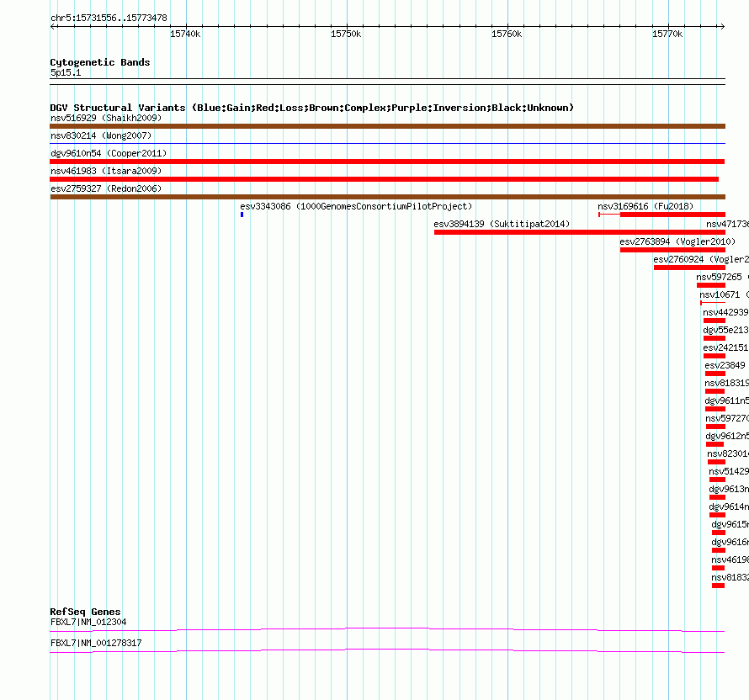The width and height of the screenshot is (749, 700).
Task: Click the red bar under nsv597265
Action: point(711,285)
